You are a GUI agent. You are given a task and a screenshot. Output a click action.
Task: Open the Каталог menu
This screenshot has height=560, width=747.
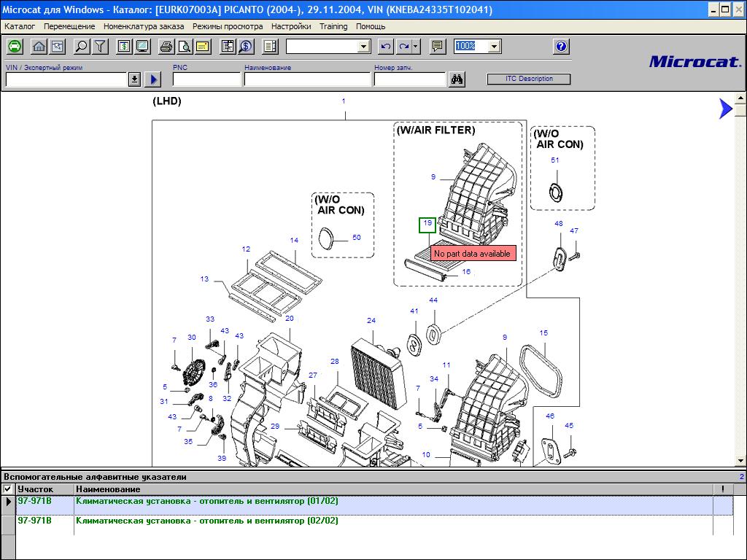(20, 26)
